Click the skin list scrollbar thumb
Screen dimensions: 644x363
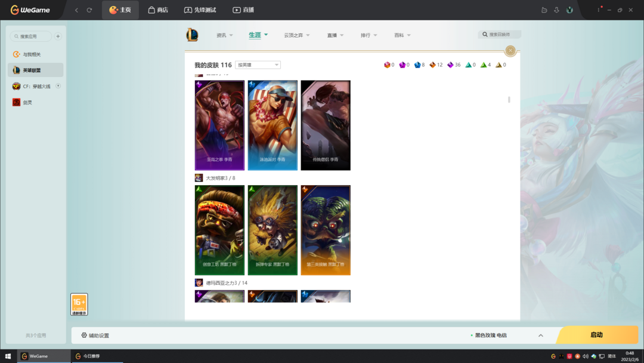pos(509,100)
